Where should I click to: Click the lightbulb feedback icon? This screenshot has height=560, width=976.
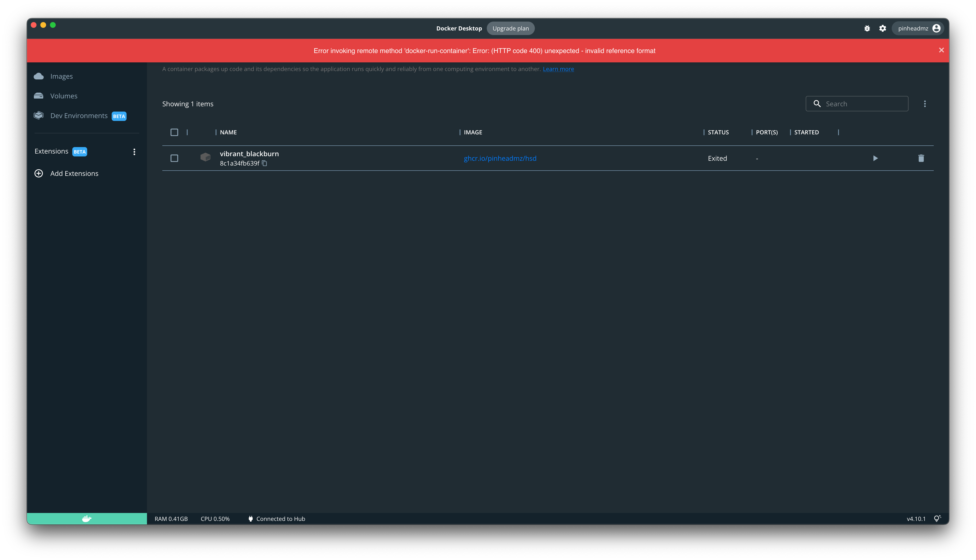coord(937,518)
